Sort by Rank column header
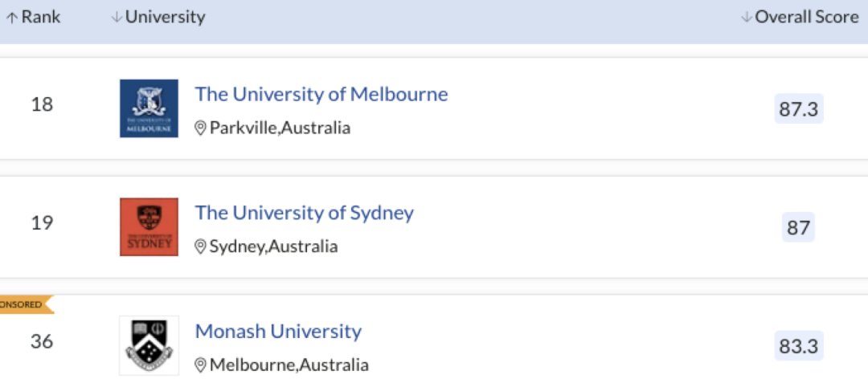The height and width of the screenshot is (391, 868). 33,17
